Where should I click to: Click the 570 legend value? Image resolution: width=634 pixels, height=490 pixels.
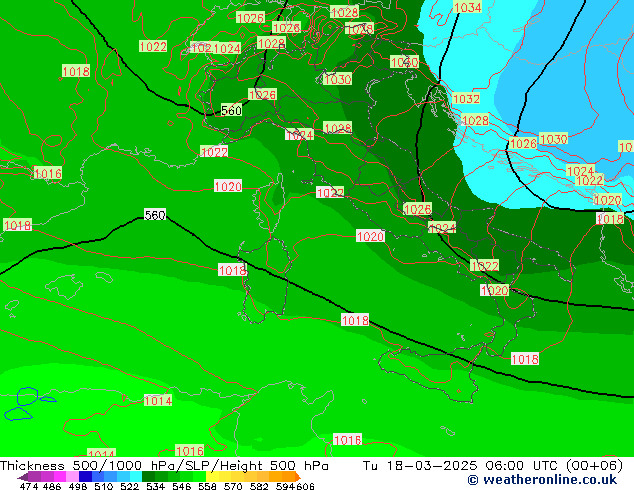(x=233, y=486)
